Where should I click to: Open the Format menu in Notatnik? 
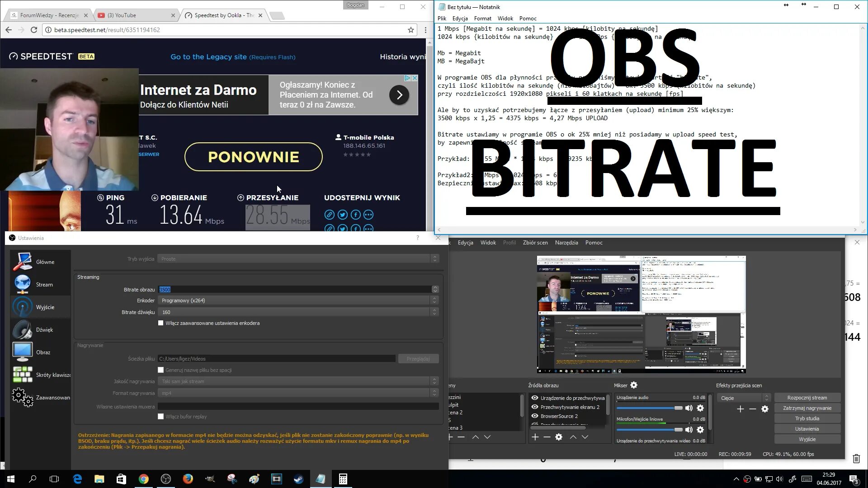tap(482, 19)
